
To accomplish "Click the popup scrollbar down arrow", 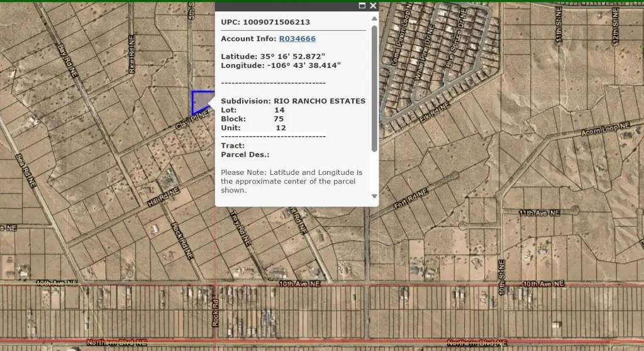I will click(x=375, y=196).
